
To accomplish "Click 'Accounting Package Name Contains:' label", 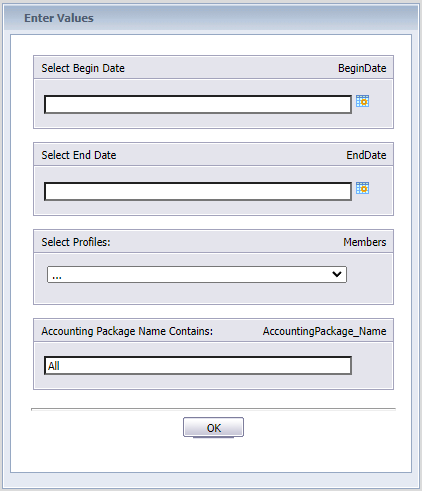I will coord(127,331).
